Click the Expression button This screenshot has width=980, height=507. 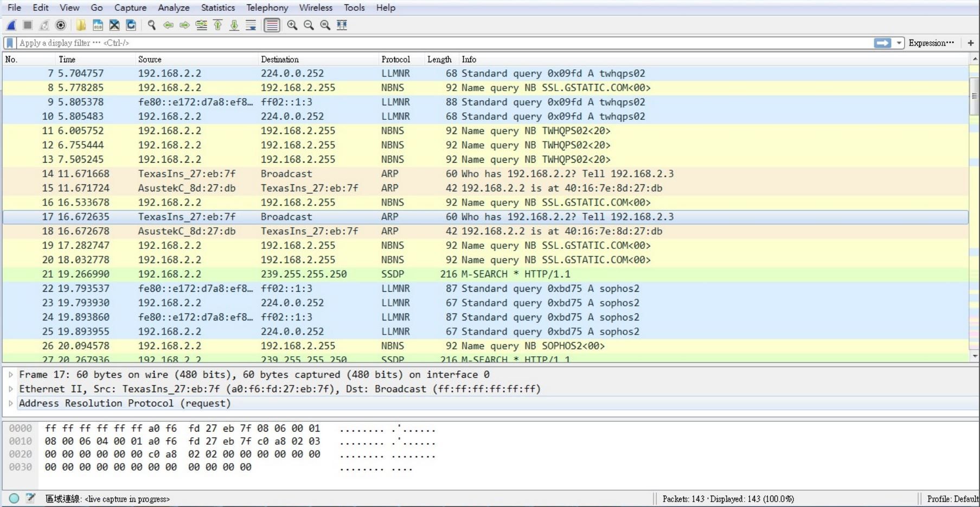coord(931,43)
